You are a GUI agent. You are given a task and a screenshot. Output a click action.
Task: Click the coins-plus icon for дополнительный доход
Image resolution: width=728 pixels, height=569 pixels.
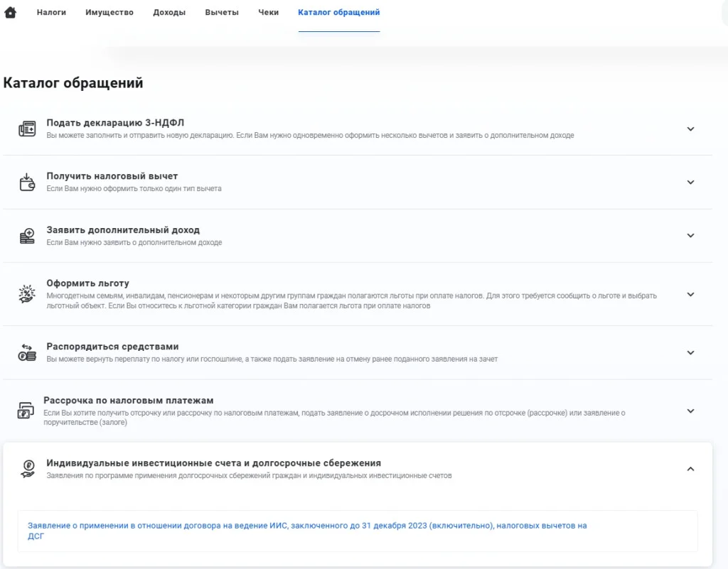tap(27, 236)
